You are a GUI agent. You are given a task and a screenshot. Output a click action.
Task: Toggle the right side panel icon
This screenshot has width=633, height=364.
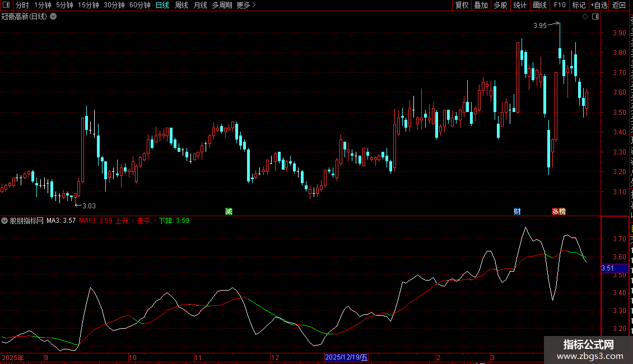[x=595, y=17]
